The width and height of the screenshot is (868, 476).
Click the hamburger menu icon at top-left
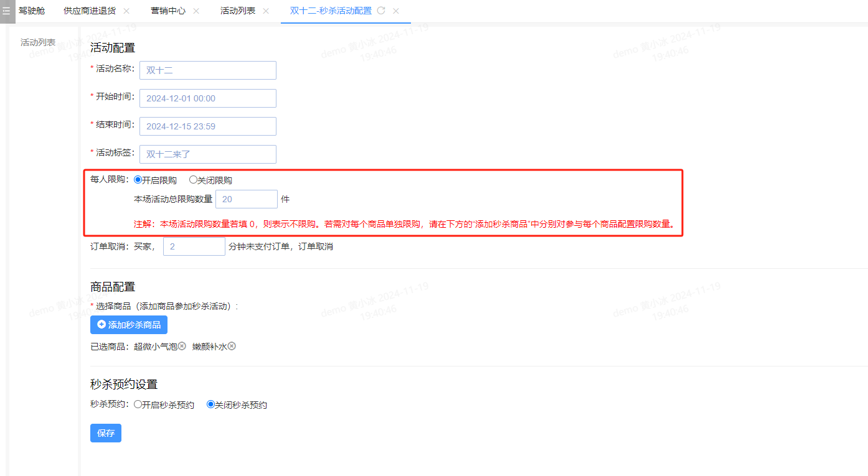[x=6, y=11]
